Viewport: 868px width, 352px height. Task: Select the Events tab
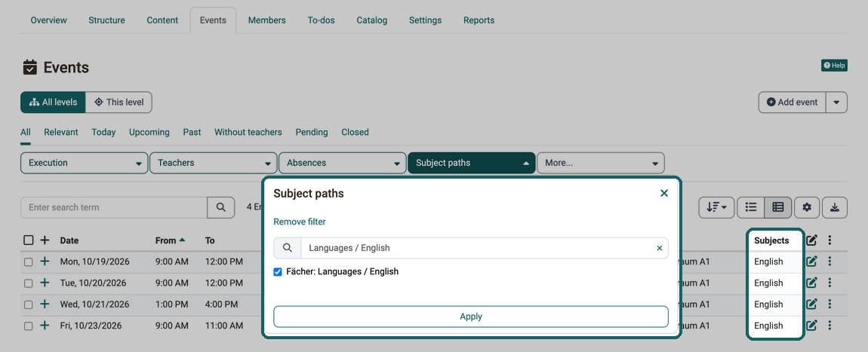pos(213,20)
